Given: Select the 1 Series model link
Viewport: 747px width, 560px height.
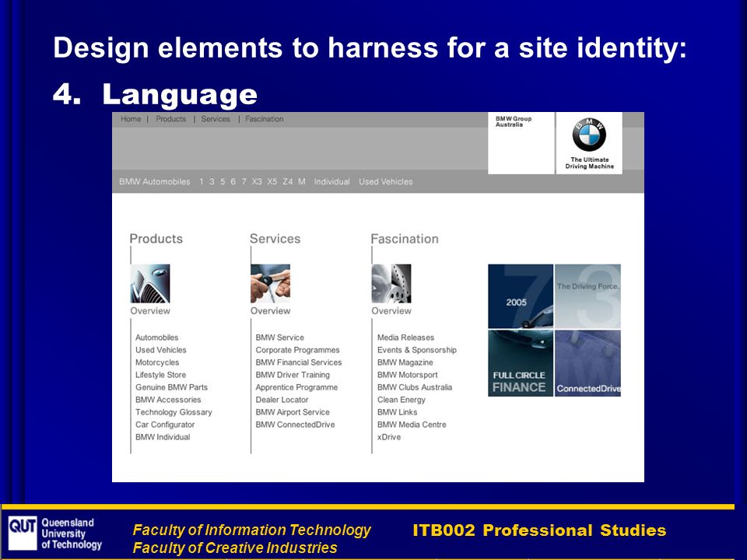Looking at the screenshot, I should click(x=202, y=182).
